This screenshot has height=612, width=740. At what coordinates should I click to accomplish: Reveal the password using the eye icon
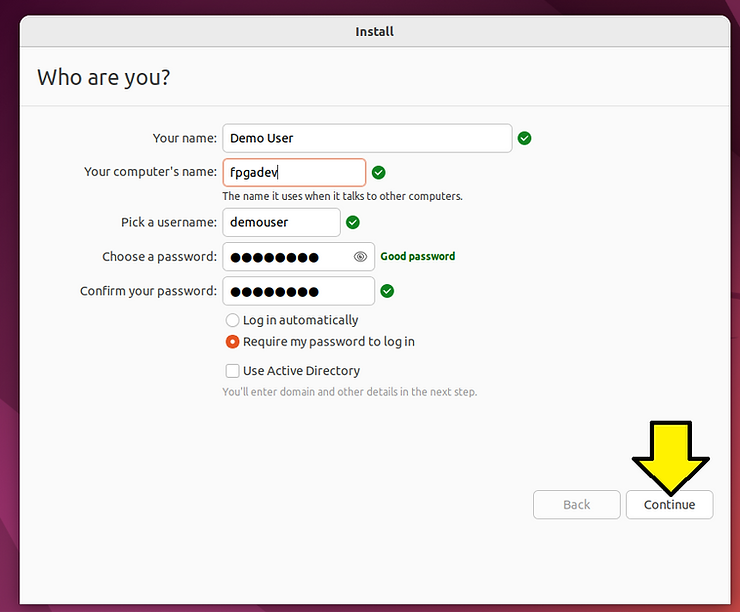point(360,257)
